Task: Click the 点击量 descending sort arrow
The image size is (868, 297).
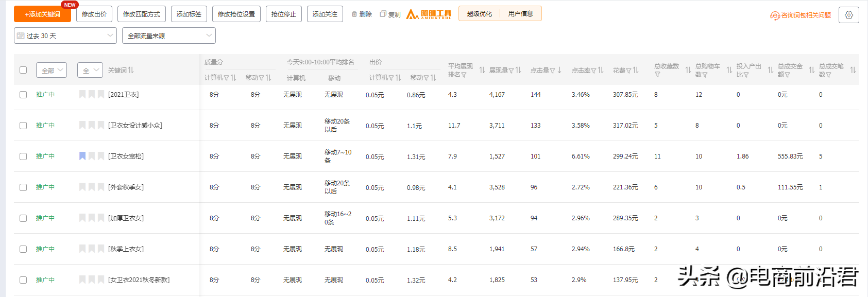Action: (559, 70)
